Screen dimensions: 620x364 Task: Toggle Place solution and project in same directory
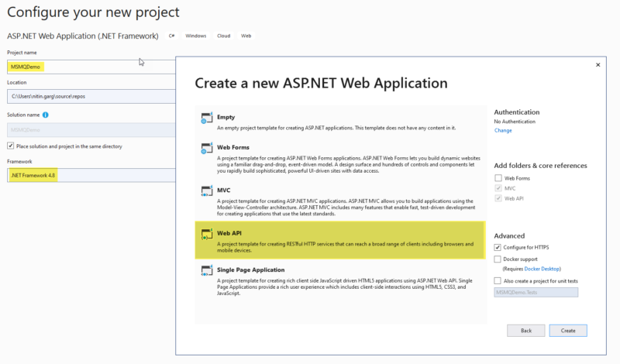[x=11, y=146]
